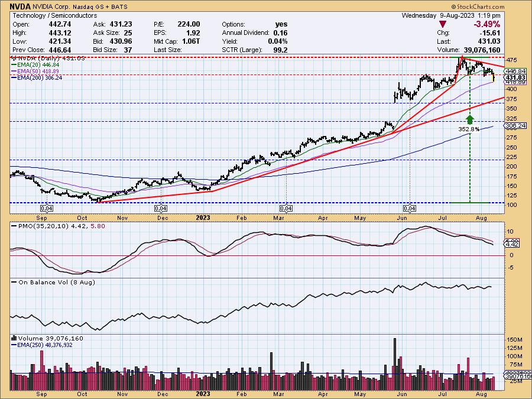Click the NVIDIA Corp. company name
The height and width of the screenshot is (399, 532).
tap(51, 7)
